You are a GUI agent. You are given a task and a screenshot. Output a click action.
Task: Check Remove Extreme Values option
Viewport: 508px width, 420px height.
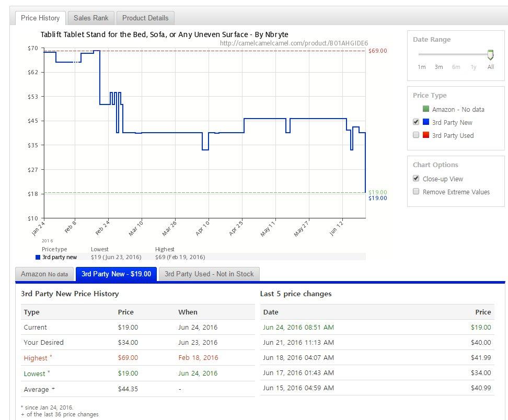416,192
